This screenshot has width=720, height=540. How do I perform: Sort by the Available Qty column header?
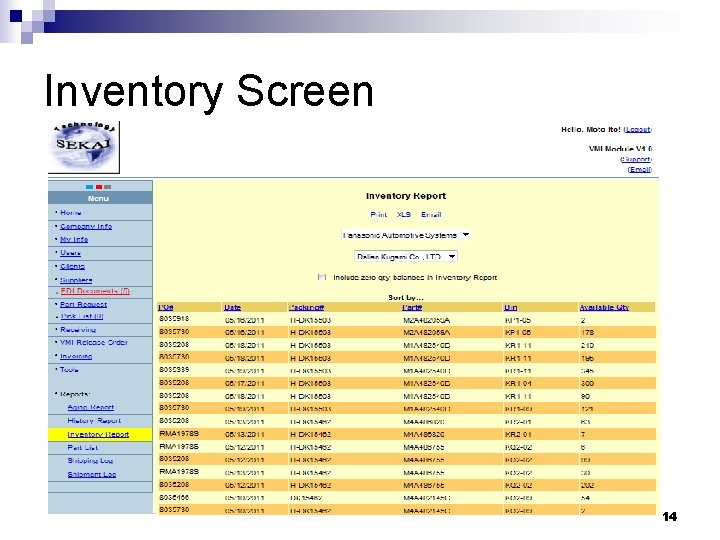coord(604,308)
